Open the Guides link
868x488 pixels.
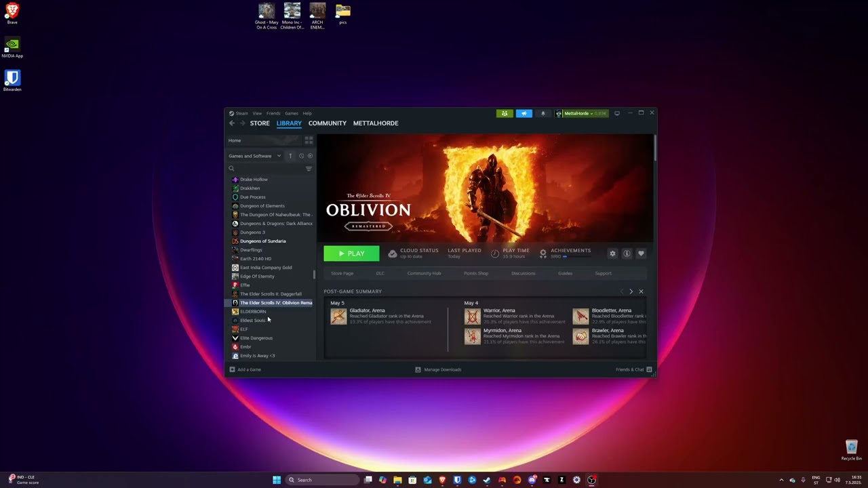(x=565, y=273)
